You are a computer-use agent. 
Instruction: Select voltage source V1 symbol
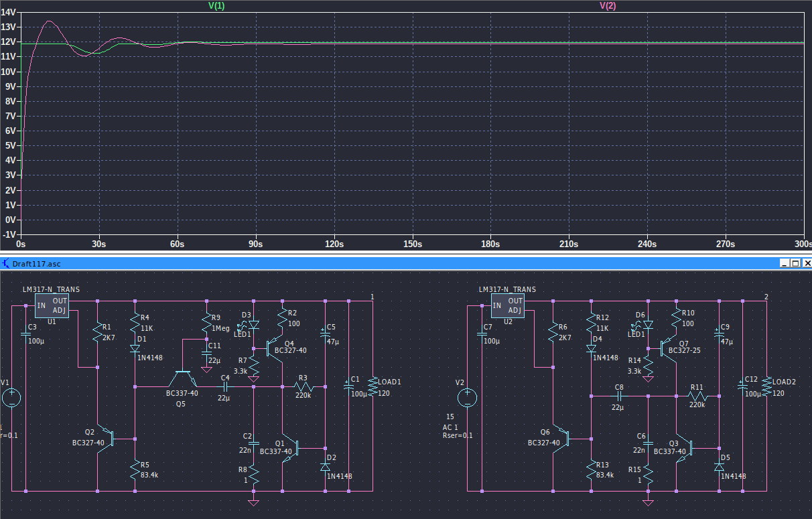tap(11, 399)
